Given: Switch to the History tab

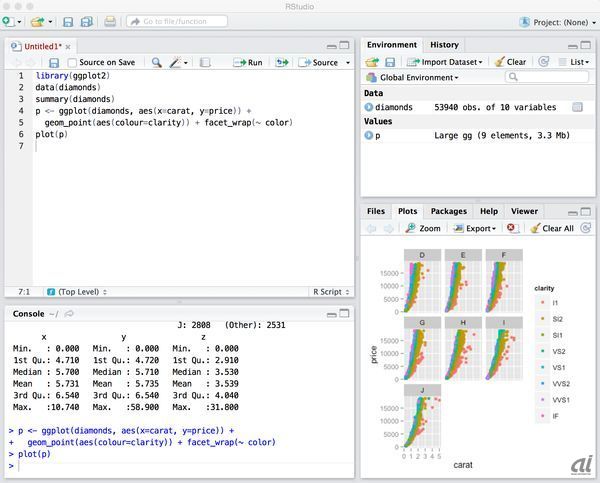Looking at the screenshot, I should click(x=444, y=45).
